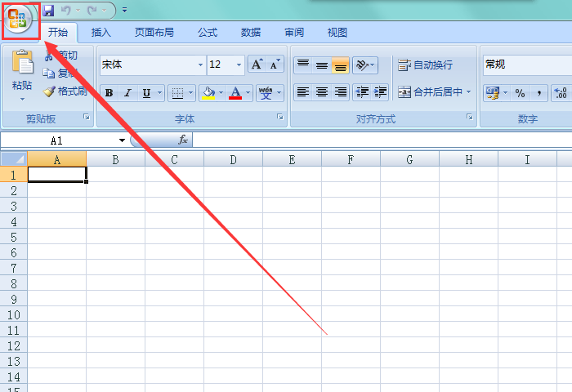
Task: Open the 公式 tab
Action: (x=208, y=33)
